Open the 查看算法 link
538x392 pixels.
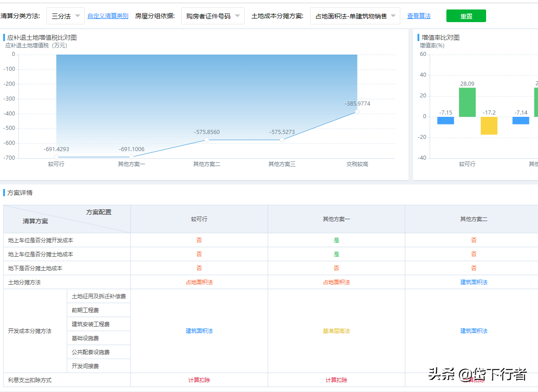419,15
